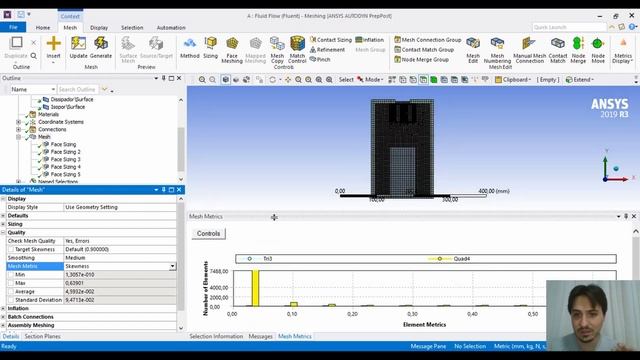Switch to the Home ribbon tab
The image size is (640, 360).
[x=43, y=28]
